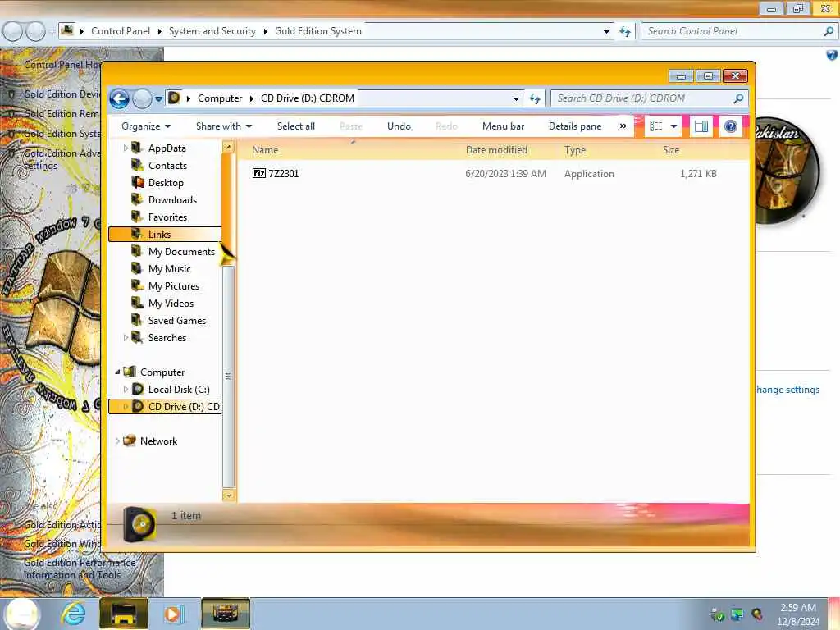Viewport: 840px width, 630px height.
Task: Select the Favorites folder in the tree
Action: pyautogui.click(x=167, y=217)
